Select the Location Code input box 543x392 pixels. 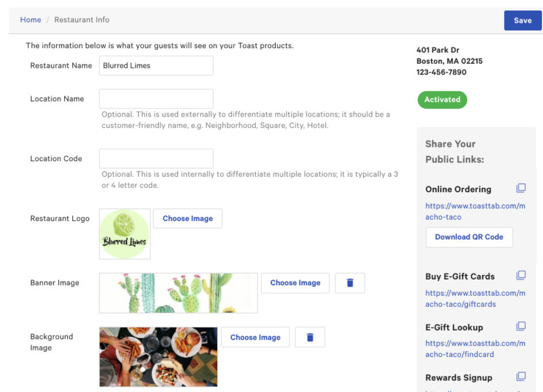[156, 158]
